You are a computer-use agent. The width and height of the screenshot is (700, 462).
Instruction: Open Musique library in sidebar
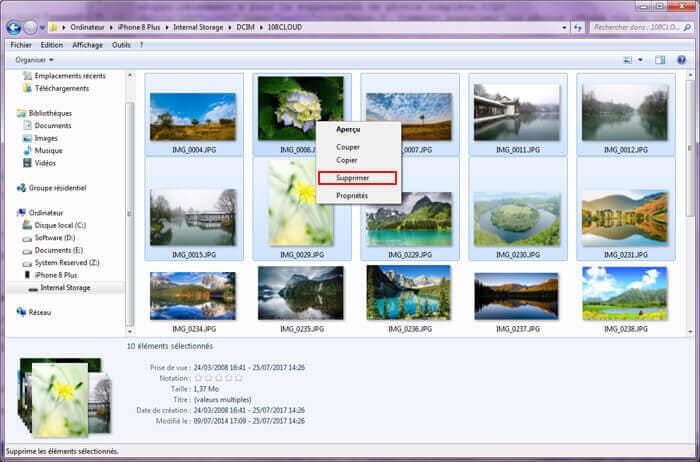(48, 150)
